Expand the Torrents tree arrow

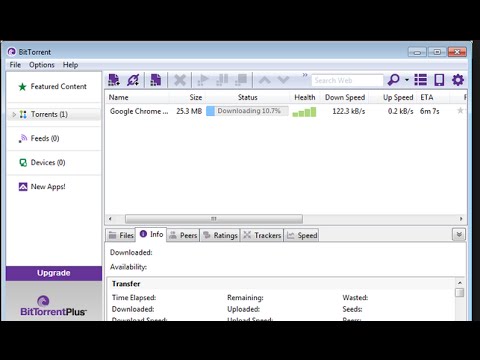tap(14, 114)
